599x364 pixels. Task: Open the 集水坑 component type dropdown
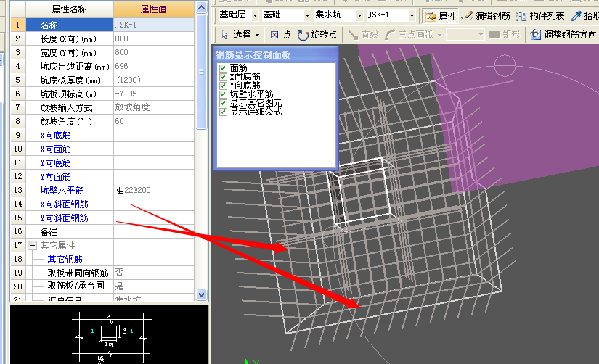pos(359,16)
